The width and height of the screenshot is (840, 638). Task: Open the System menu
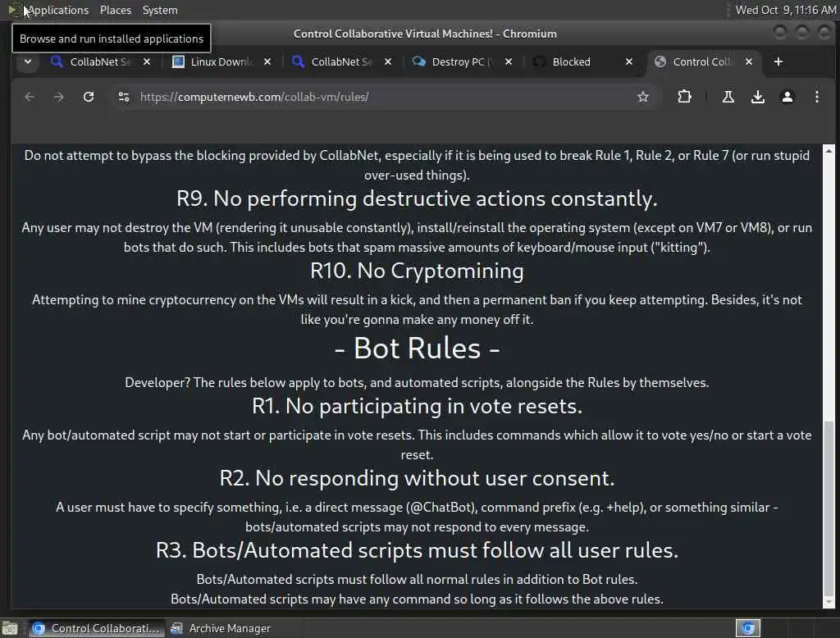[160, 10]
